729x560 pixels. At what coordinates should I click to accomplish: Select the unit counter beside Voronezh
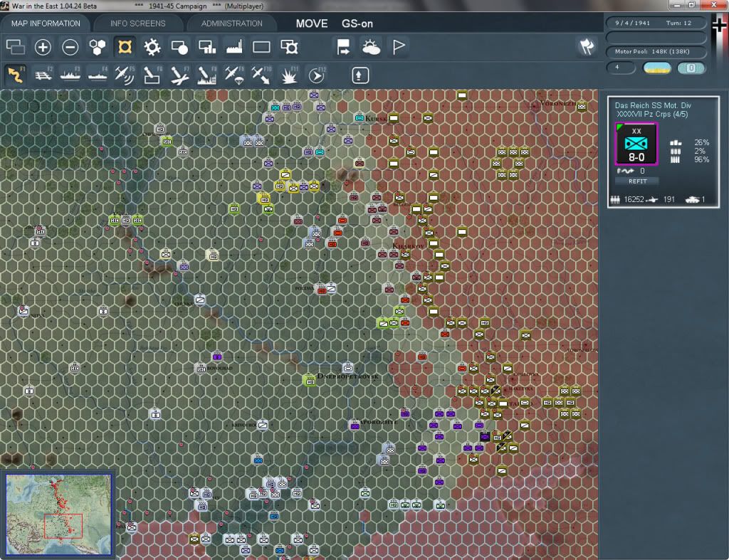click(581, 107)
